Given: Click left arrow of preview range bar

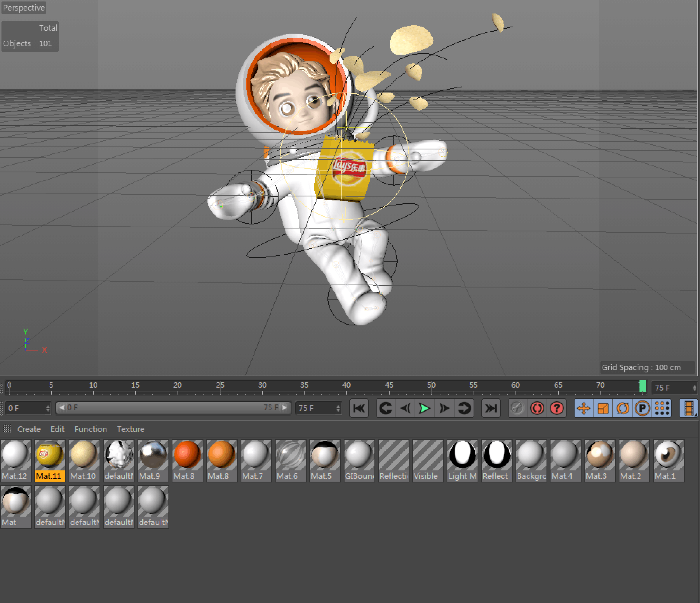Looking at the screenshot, I should point(62,408).
